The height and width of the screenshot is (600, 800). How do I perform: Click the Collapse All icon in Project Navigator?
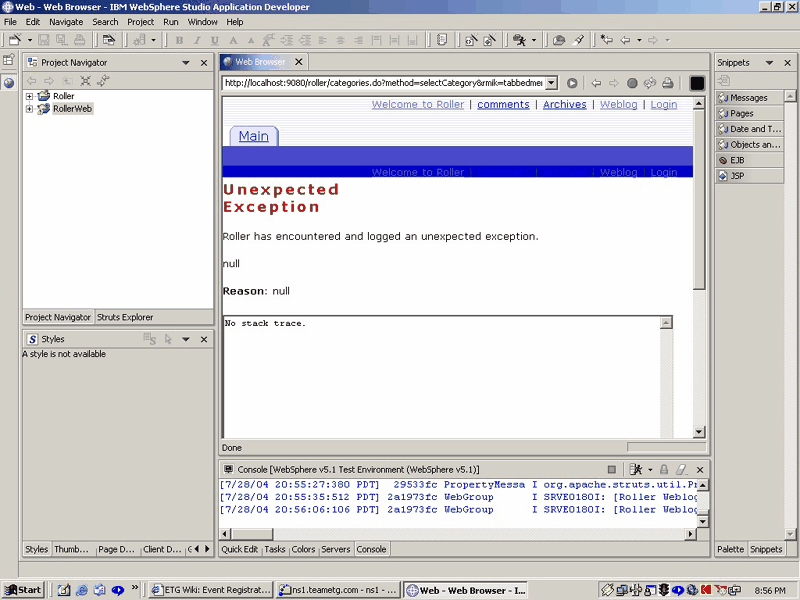click(85, 81)
